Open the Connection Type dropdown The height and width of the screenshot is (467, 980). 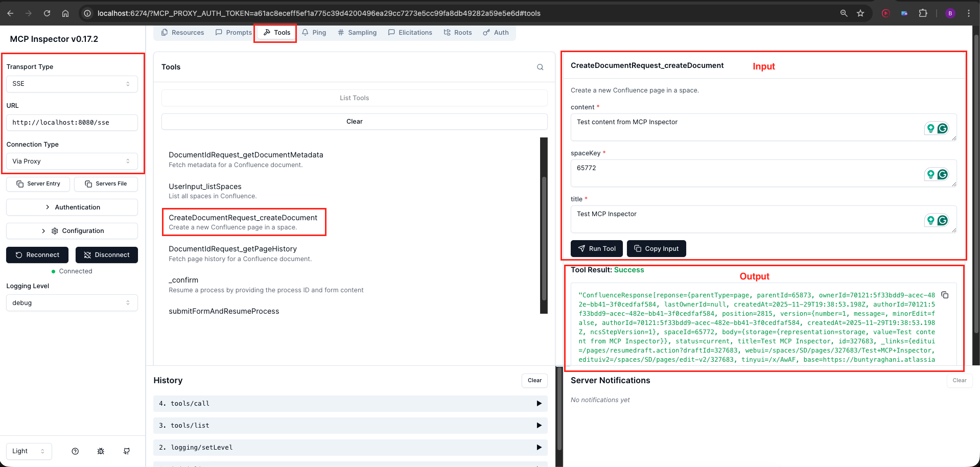click(x=72, y=161)
